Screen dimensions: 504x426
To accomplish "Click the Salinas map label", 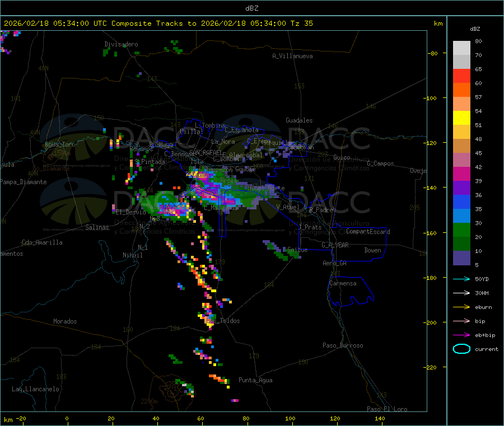I will tap(97, 227).
